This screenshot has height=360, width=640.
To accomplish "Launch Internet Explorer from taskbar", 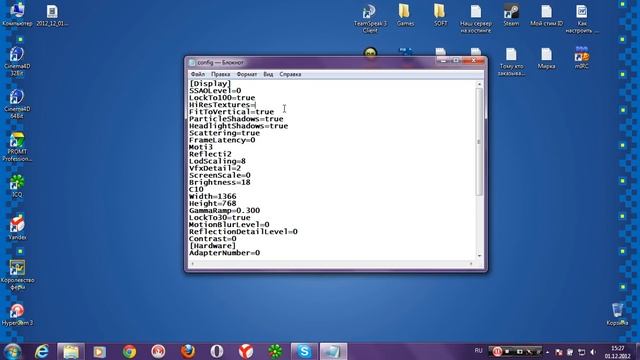I will (42, 351).
